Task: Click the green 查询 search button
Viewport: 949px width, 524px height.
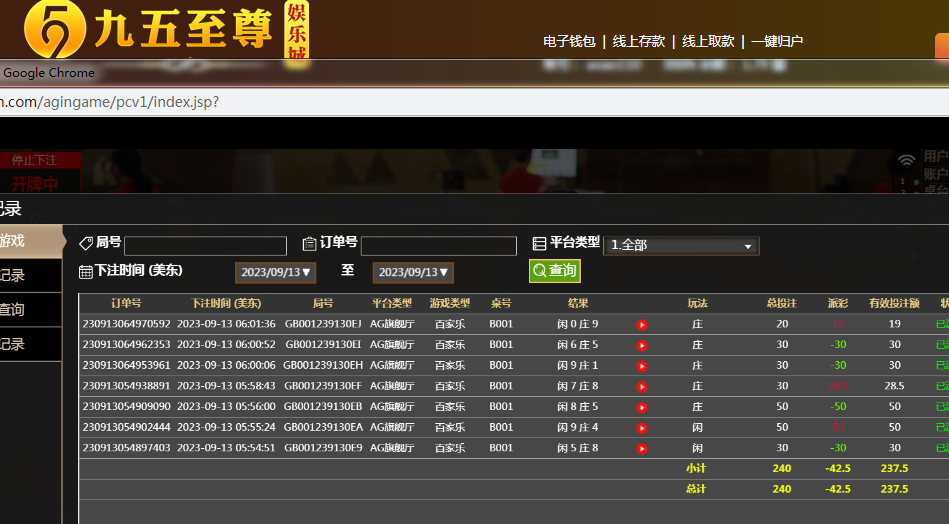Action: pos(554,270)
